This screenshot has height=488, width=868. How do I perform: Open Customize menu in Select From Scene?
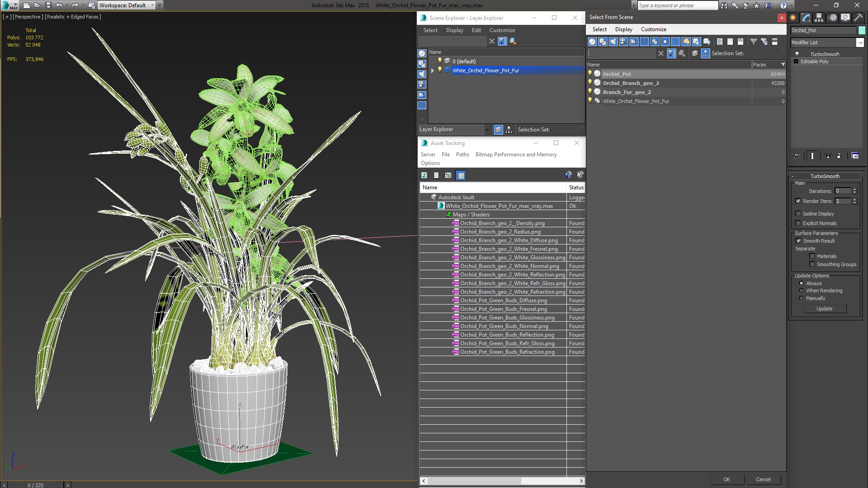653,29
